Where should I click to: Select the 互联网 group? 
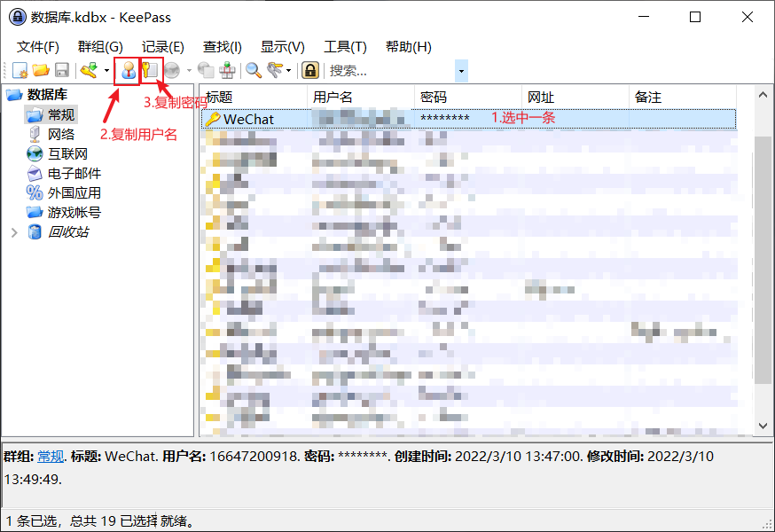[67, 153]
